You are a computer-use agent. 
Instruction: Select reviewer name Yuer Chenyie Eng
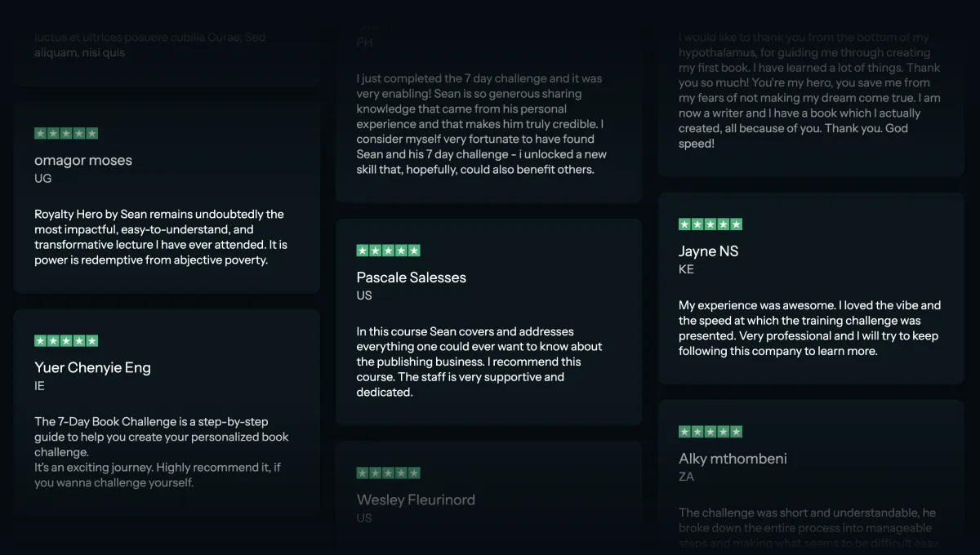(92, 367)
